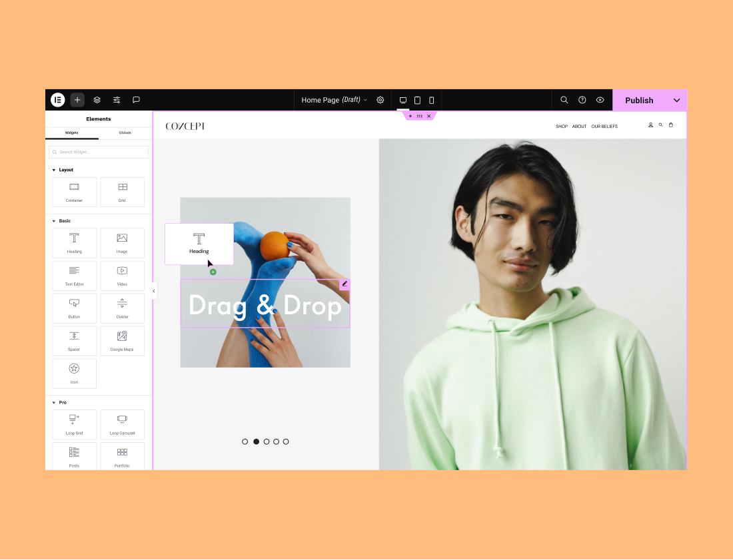Open the Notes comment icon
The width and height of the screenshot is (733, 560).
(x=136, y=100)
